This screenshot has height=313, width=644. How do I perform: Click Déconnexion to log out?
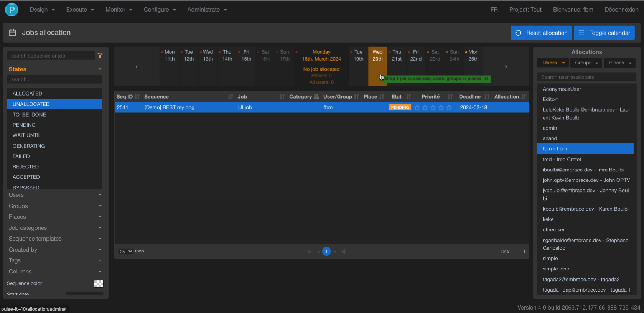(621, 10)
